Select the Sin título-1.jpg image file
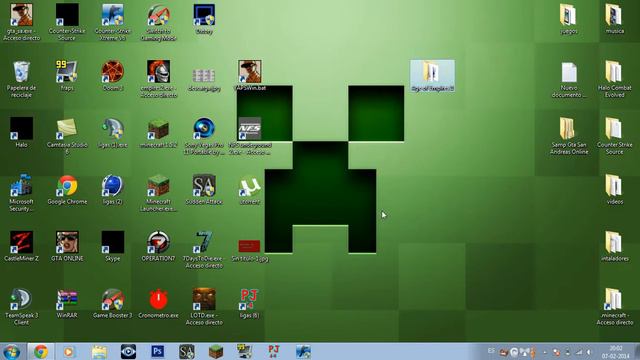Image resolution: width=640 pixels, height=360 pixels. tap(250, 250)
